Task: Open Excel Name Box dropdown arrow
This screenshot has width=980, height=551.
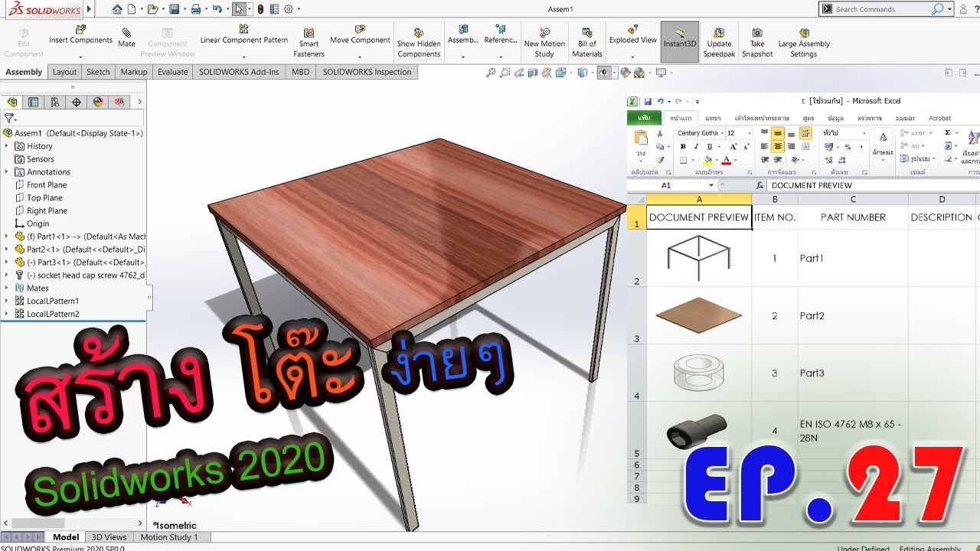Action: pyautogui.click(x=711, y=185)
